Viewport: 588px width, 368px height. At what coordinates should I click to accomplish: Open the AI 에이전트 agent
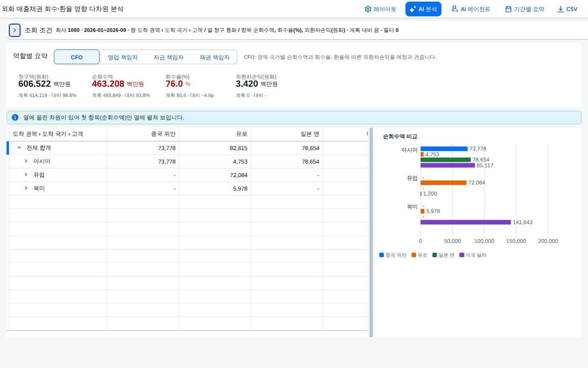pos(470,9)
